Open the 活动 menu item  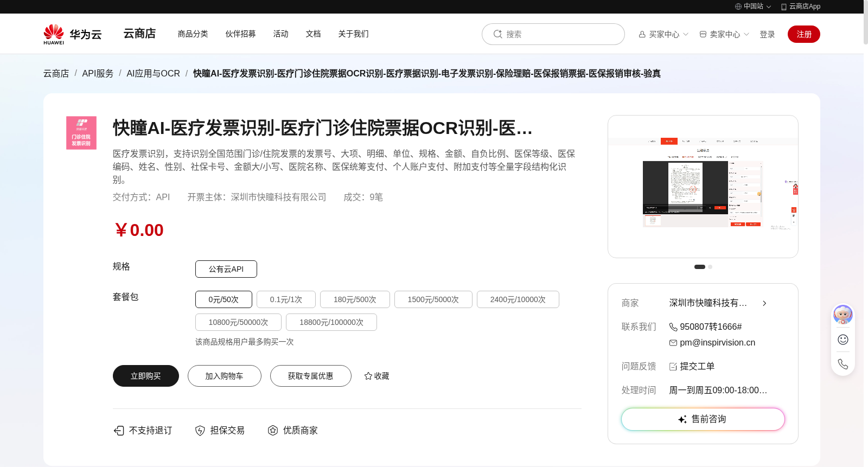[x=280, y=34]
